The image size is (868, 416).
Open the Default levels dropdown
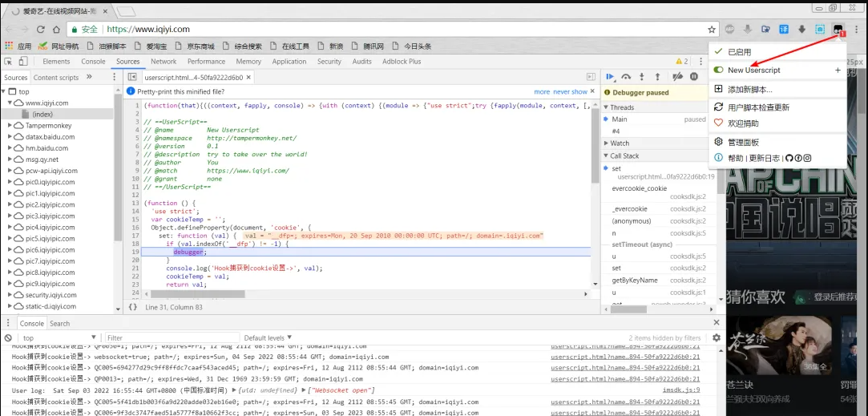[x=268, y=338]
